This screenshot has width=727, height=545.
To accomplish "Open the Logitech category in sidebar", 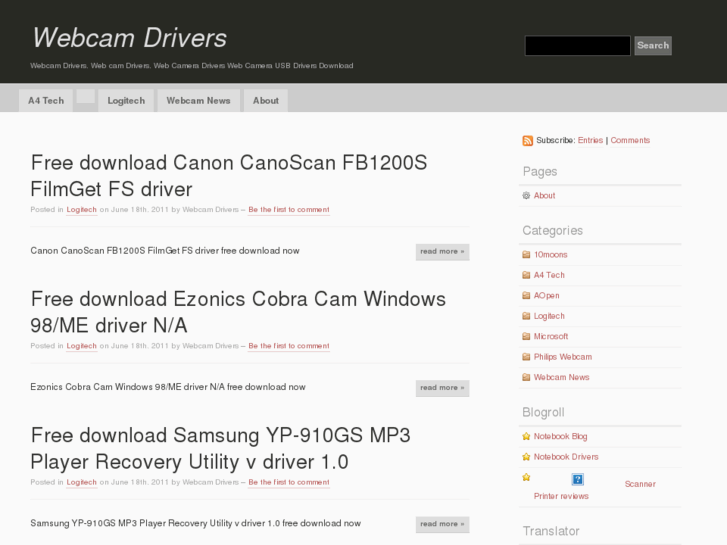I will pyautogui.click(x=549, y=316).
